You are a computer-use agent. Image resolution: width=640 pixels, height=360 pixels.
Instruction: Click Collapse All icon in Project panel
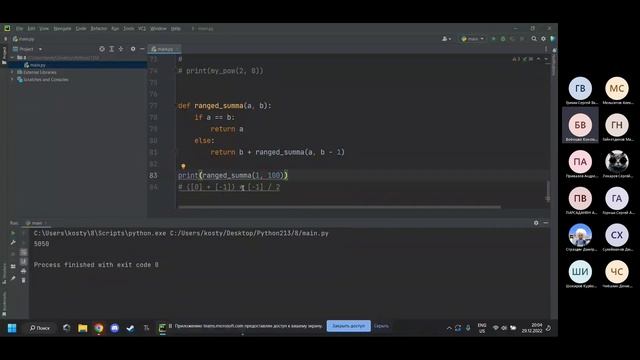point(121,49)
